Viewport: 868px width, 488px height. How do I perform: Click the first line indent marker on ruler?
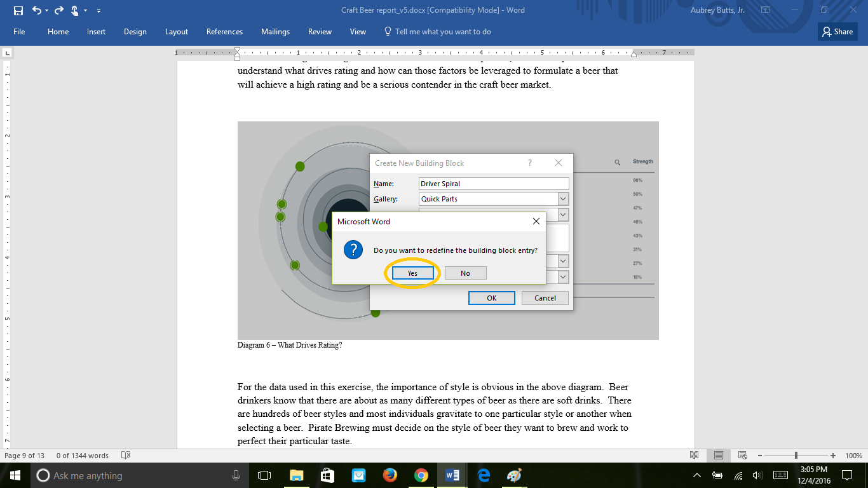click(x=237, y=50)
